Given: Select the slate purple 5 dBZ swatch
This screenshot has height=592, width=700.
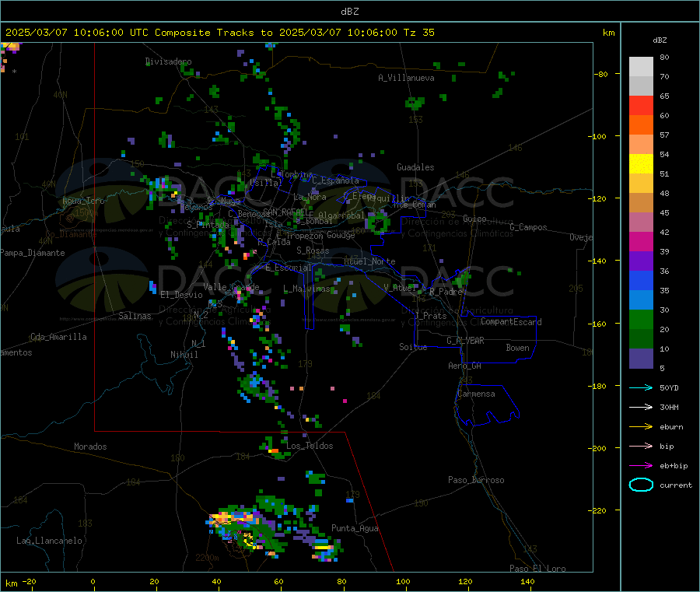Looking at the screenshot, I should tap(641, 359).
